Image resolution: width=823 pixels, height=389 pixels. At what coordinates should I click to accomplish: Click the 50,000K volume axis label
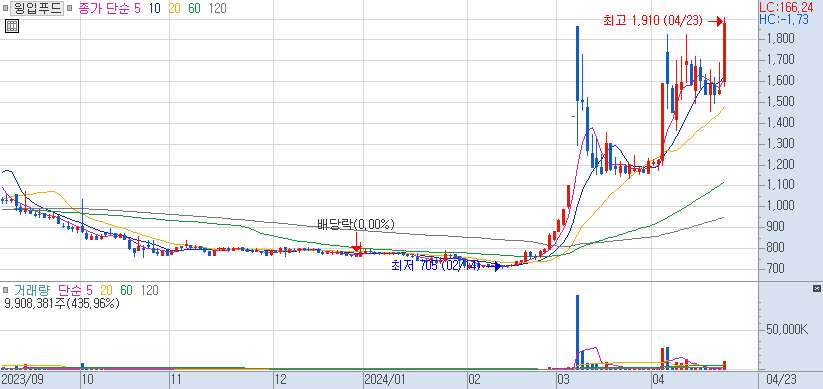786,330
